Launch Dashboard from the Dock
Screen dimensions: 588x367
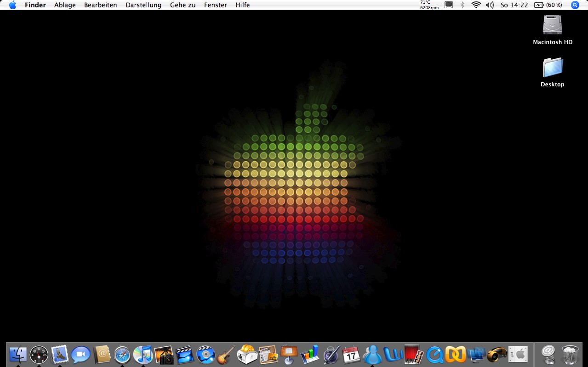pos(39,355)
